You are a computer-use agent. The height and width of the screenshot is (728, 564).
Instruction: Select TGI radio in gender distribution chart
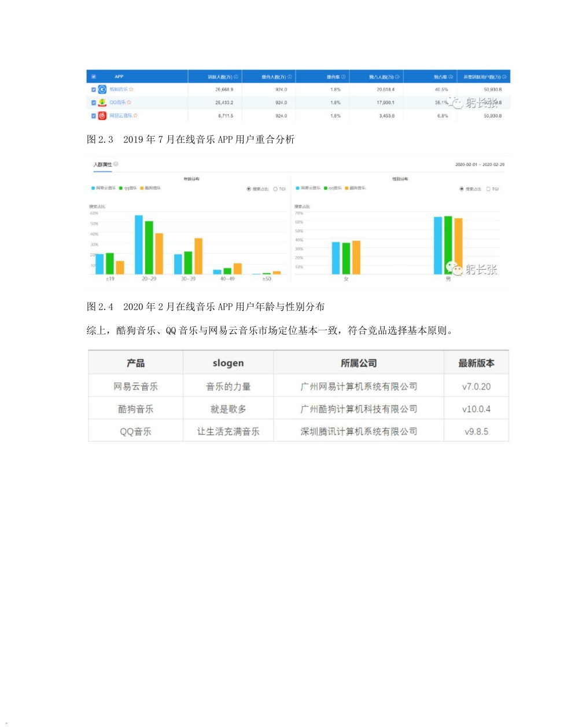click(488, 189)
